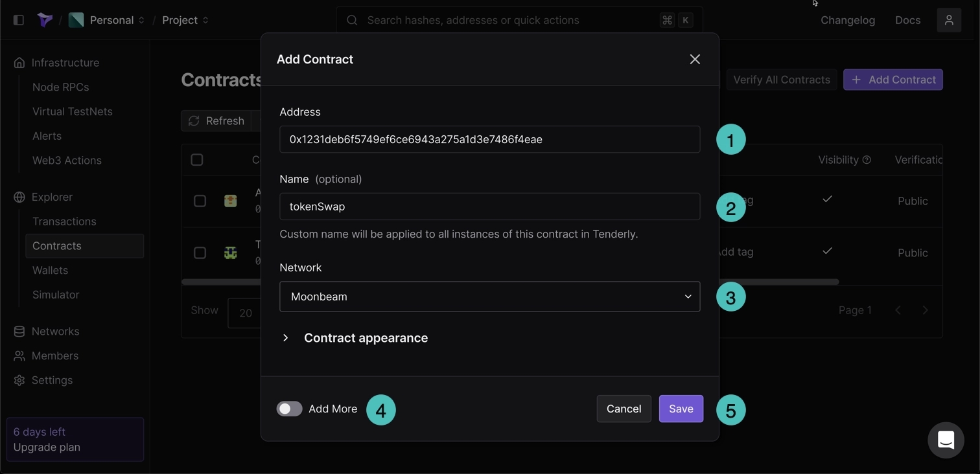This screenshot has width=980, height=474.
Task: Open the chat support widget
Action: (946, 440)
